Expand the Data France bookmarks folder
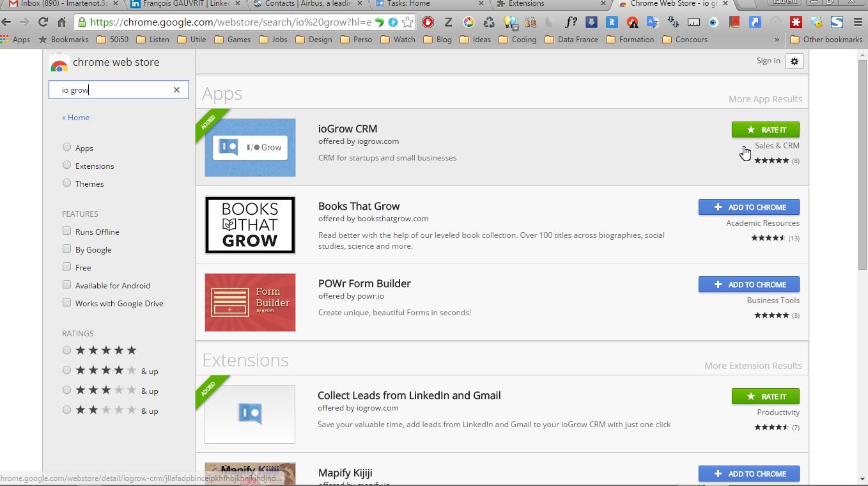The height and width of the screenshot is (486, 868). pos(572,40)
